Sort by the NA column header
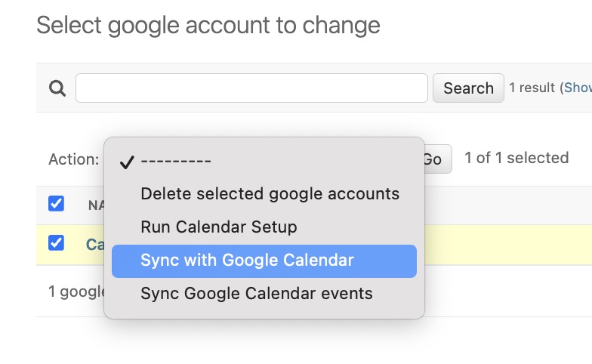 tap(95, 205)
